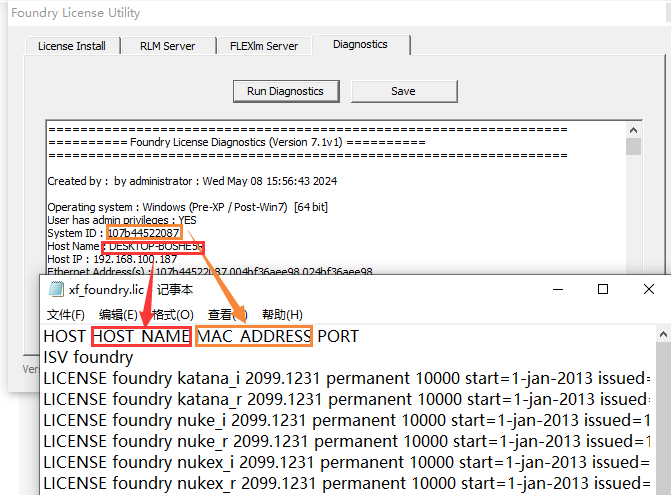Click the PORT word in Notepad
Viewport: 671px width, 495px height.
[338, 336]
